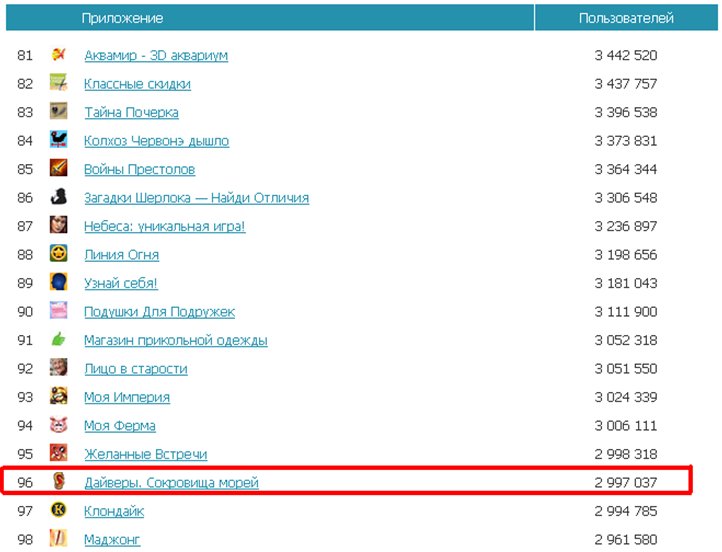Open the Лицо в старости link

coord(136,369)
